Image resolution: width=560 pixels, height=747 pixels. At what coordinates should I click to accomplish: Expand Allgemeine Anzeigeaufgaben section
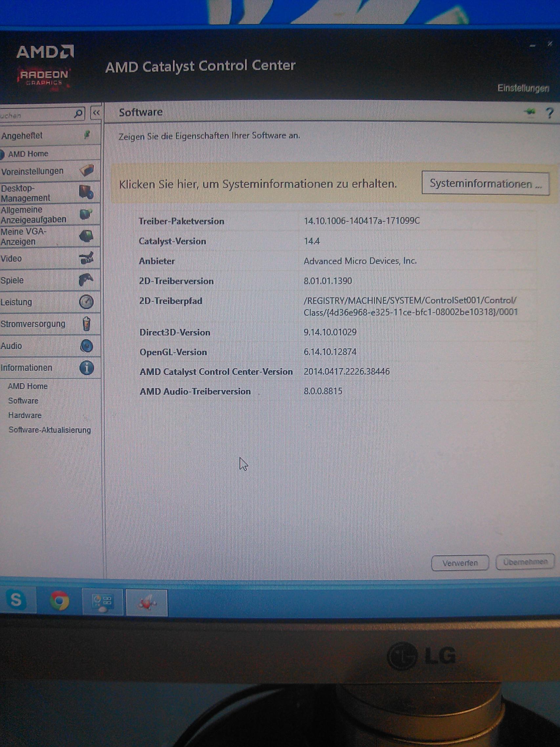[50, 214]
